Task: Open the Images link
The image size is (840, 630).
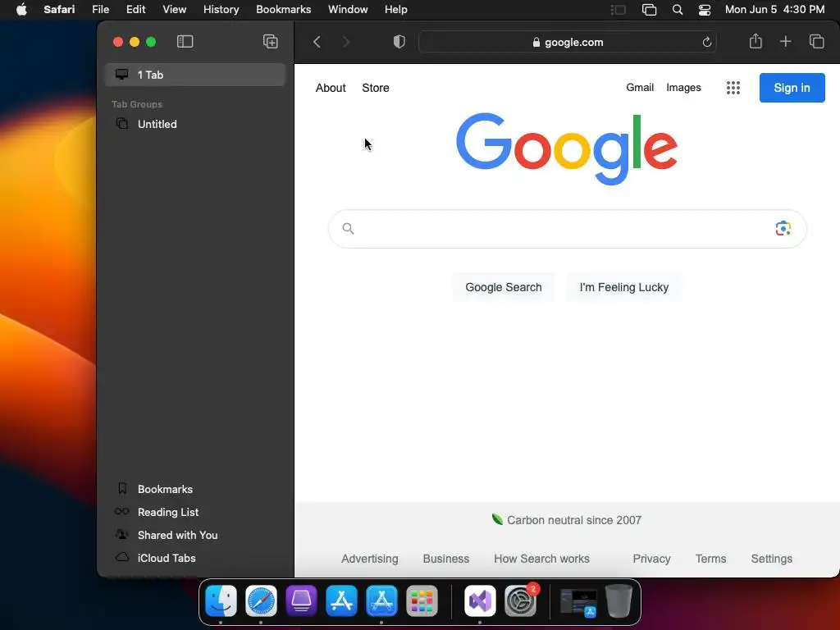Action: [x=683, y=87]
